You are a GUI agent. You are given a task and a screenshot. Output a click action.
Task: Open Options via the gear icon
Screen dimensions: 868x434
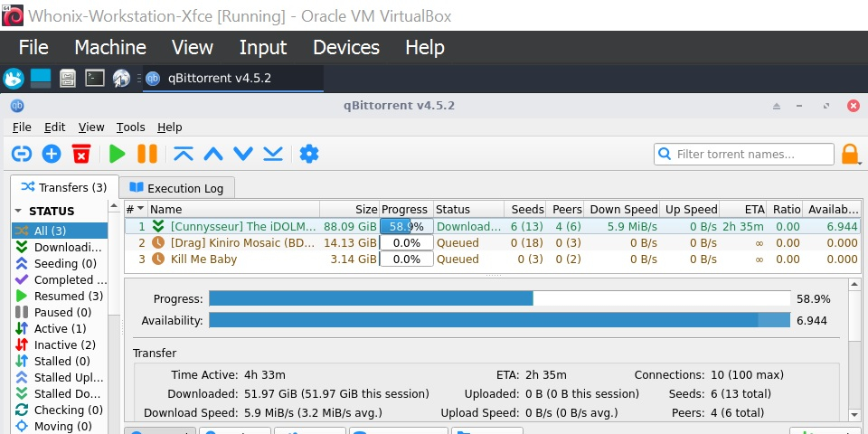(x=309, y=154)
